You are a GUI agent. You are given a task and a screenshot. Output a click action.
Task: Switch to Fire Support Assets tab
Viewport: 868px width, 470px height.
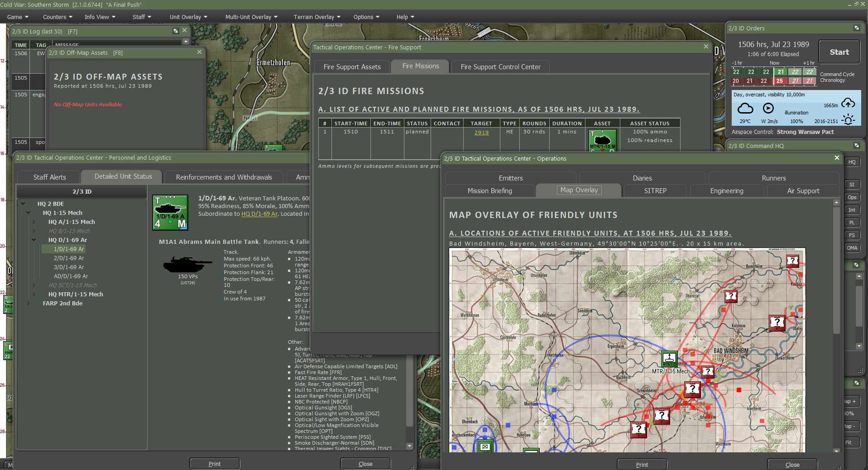click(352, 67)
